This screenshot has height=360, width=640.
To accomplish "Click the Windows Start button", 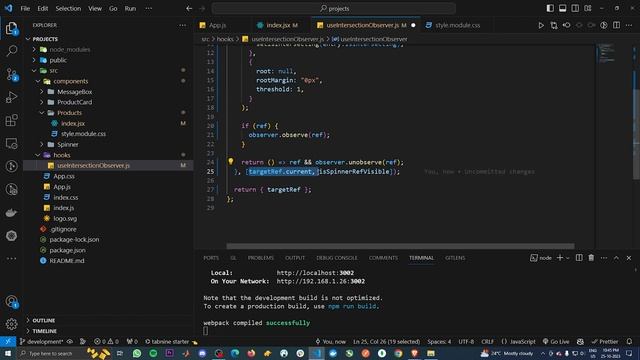I will click(8, 353).
